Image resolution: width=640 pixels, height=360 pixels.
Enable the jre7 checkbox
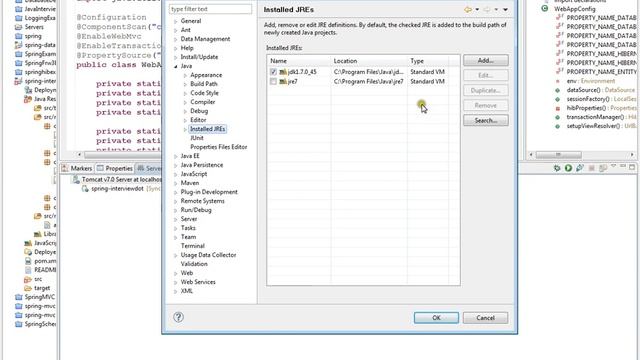(273, 82)
